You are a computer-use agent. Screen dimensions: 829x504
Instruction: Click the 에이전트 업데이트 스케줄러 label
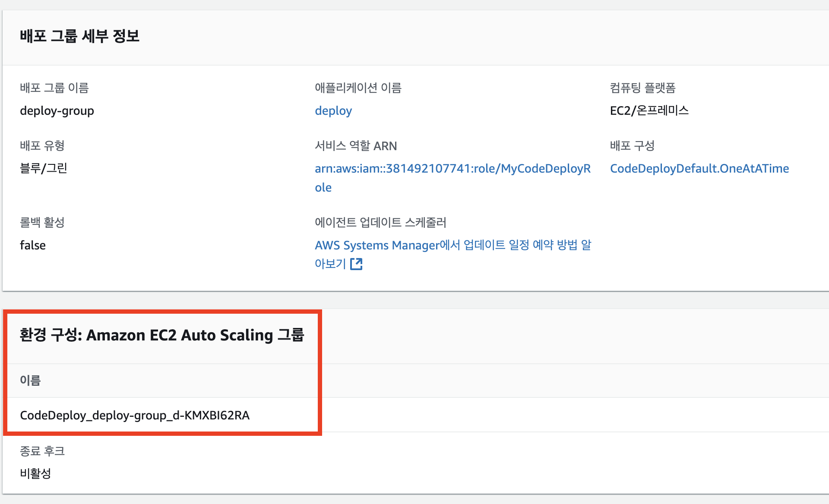380,222
